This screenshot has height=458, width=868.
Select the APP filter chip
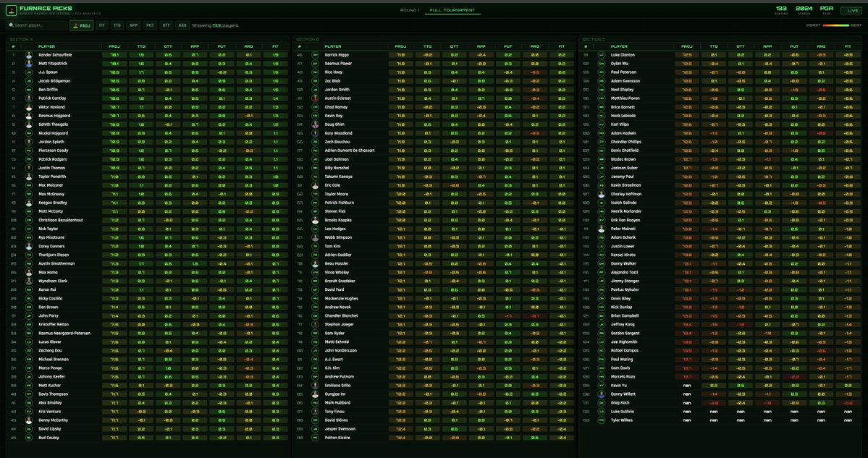point(133,25)
